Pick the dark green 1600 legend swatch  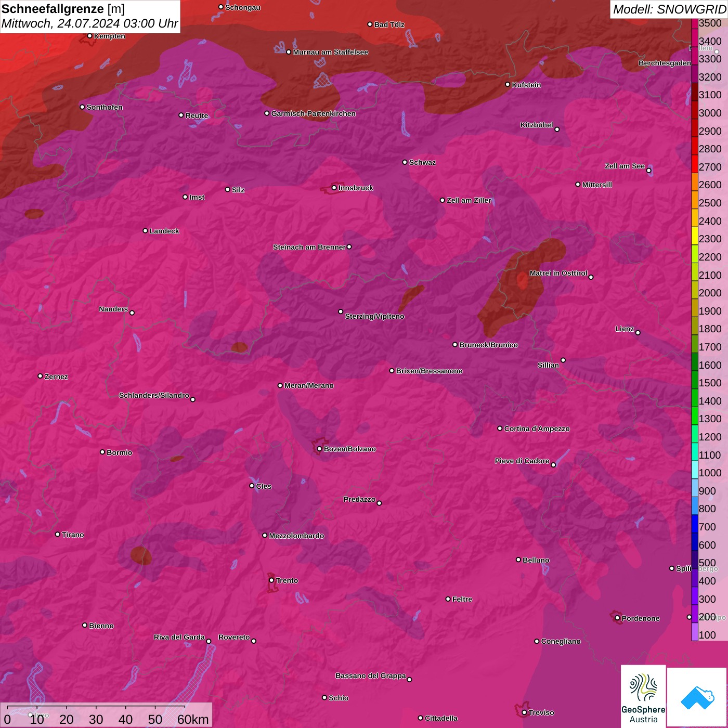tap(694, 362)
